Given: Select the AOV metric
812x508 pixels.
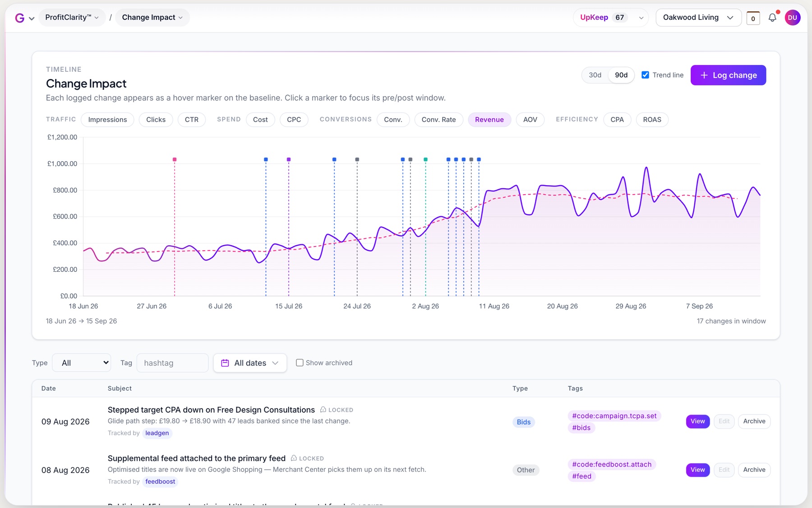Looking at the screenshot, I should 531,120.
